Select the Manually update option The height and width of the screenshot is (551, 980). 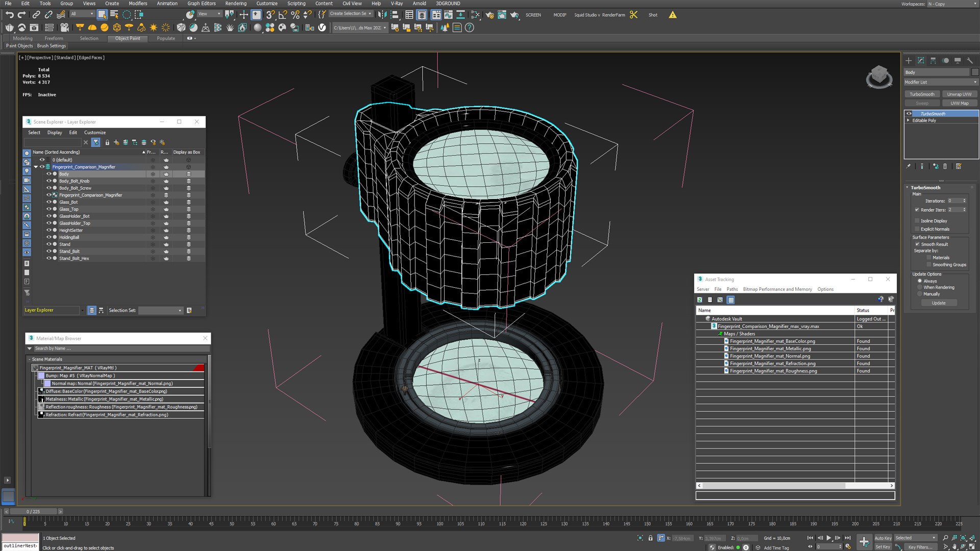point(920,294)
